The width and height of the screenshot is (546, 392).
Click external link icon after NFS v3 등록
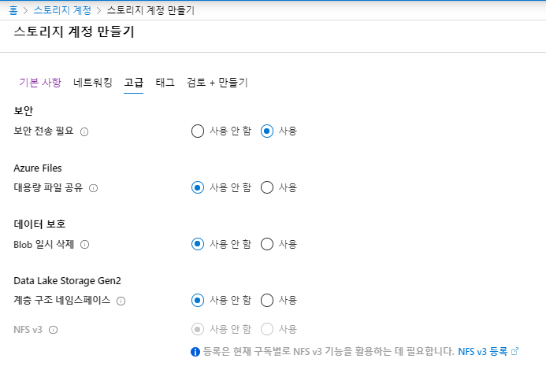point(514,351)
